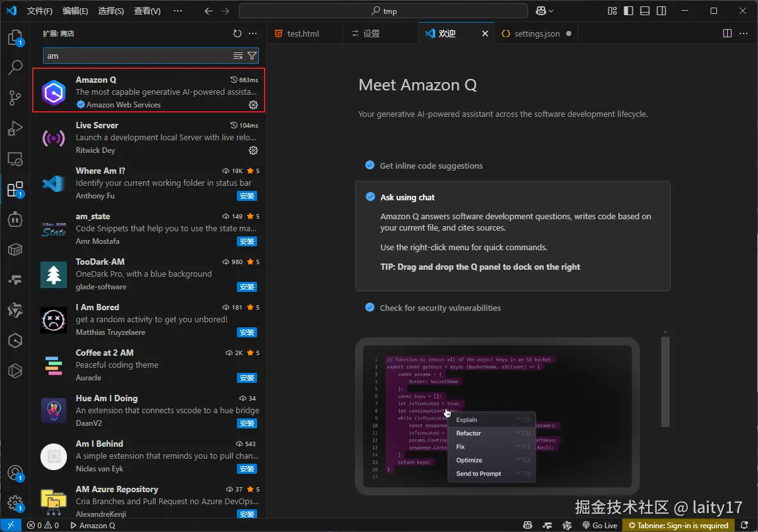Screen dimensions: 758x532
Task: Open the overflow menu ellipsis in menu bar
Action: tap(177, 11)
